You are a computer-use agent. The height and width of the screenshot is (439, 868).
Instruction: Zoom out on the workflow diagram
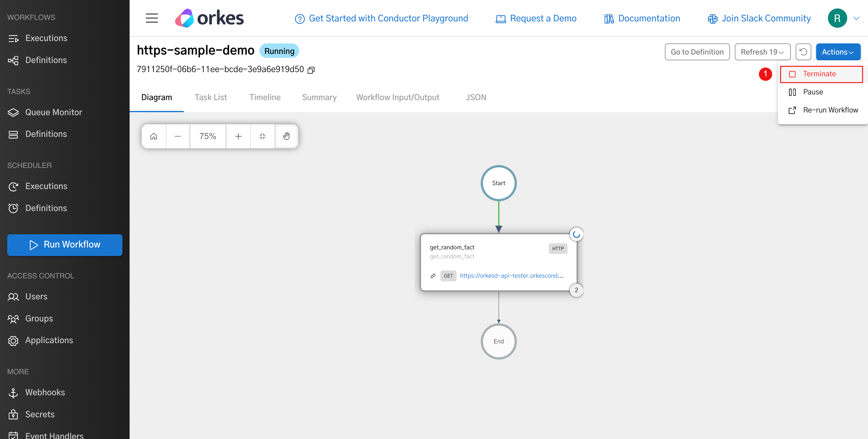point(178,136)
